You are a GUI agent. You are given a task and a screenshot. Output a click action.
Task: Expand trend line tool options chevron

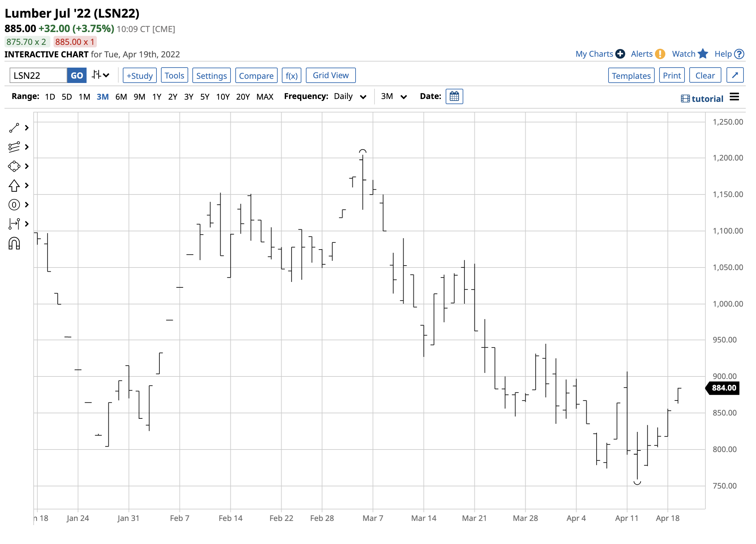27,128
